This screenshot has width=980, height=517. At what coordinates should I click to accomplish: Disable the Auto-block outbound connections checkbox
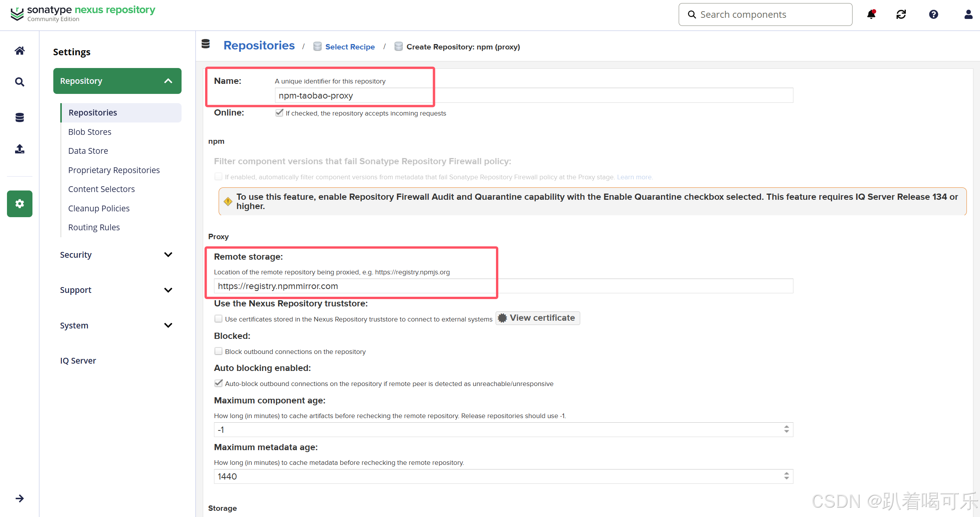[x=218, y=383]
